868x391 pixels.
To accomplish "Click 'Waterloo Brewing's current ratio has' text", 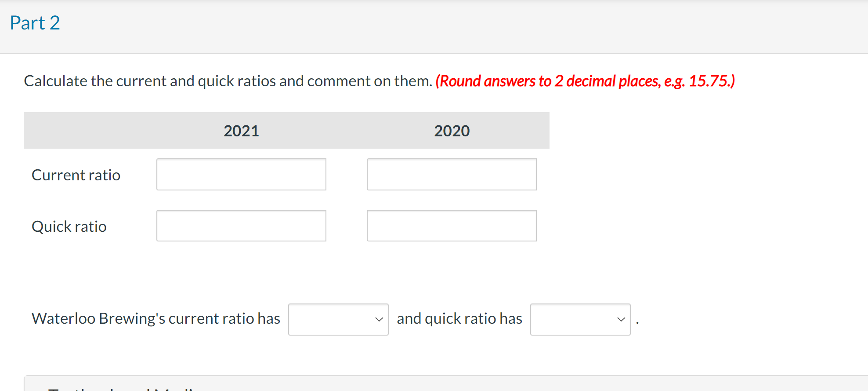I will [x=156, y=318].
